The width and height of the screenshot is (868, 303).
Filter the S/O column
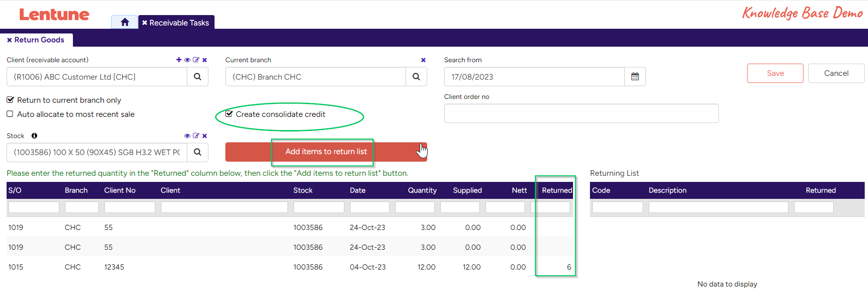point(34,207)
